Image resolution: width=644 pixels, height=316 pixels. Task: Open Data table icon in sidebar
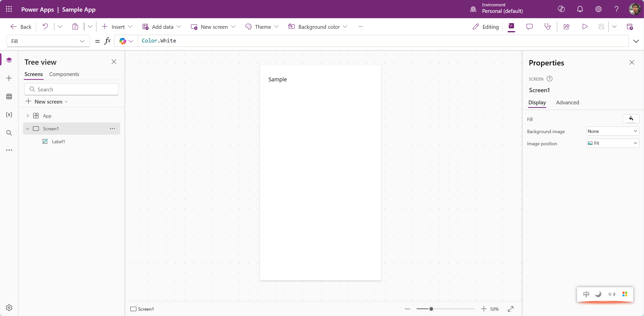tap(9, 96)
